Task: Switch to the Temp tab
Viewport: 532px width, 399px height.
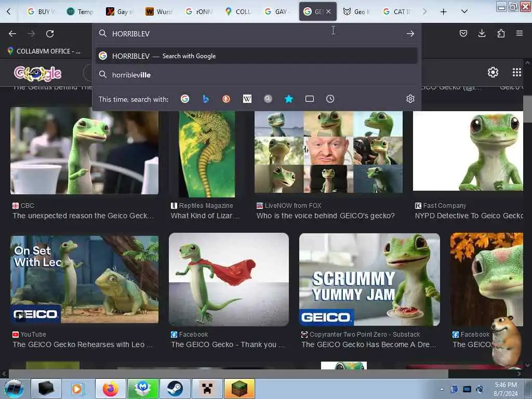Action: coord(81,12)
